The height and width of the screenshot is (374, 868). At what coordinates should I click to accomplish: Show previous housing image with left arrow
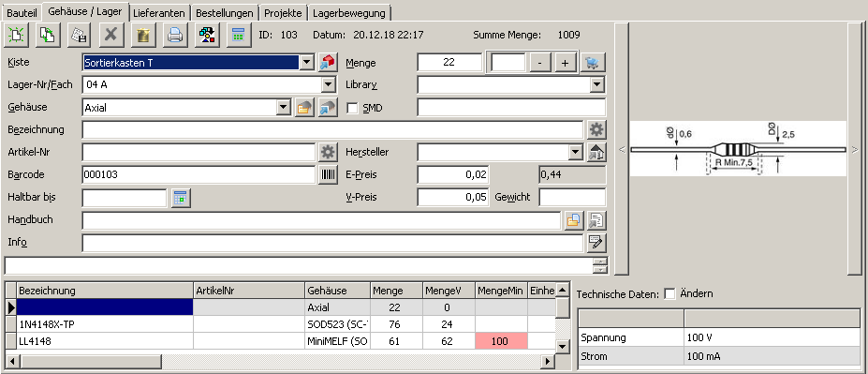click(622, 149)
